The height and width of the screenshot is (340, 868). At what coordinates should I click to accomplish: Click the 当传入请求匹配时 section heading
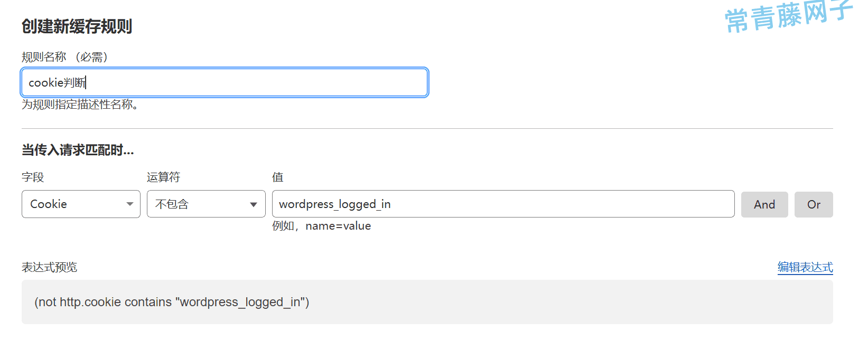tap(78, 150)
